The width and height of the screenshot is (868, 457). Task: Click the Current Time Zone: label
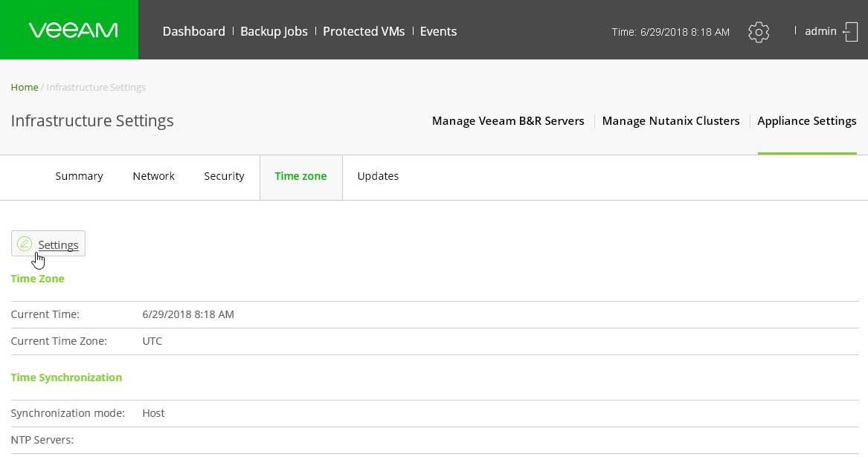(59, 341)
